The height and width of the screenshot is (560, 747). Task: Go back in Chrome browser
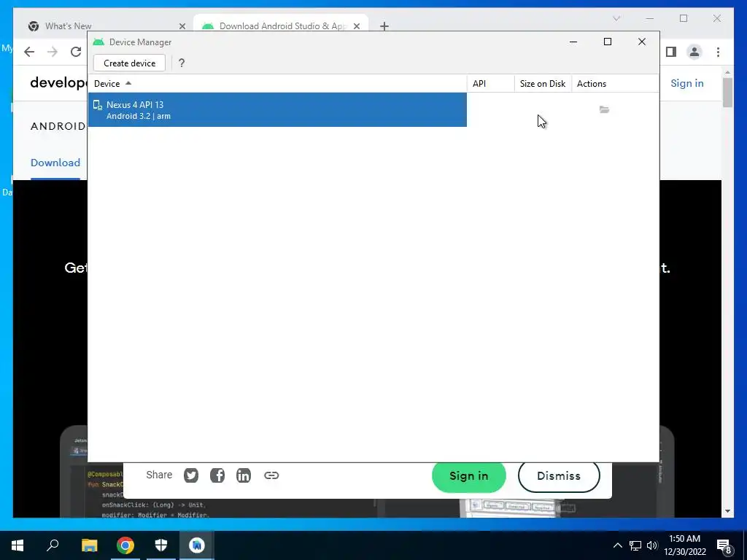29,52
